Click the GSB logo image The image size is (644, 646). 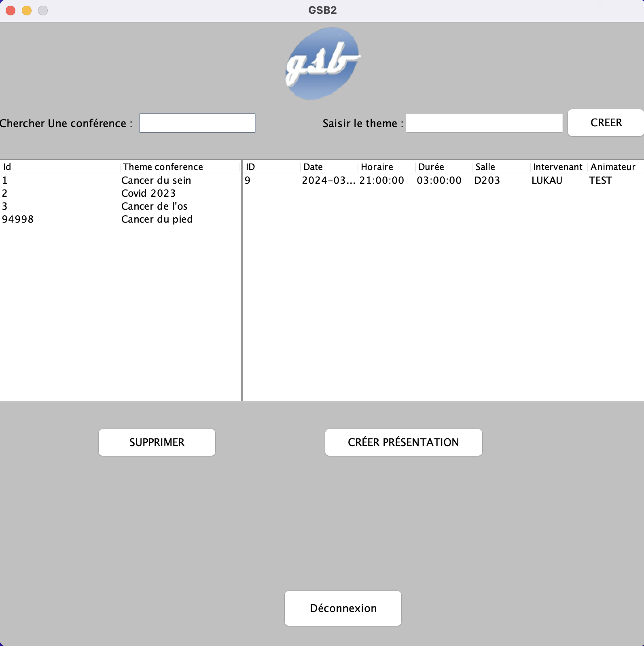(x=322, y=63)
